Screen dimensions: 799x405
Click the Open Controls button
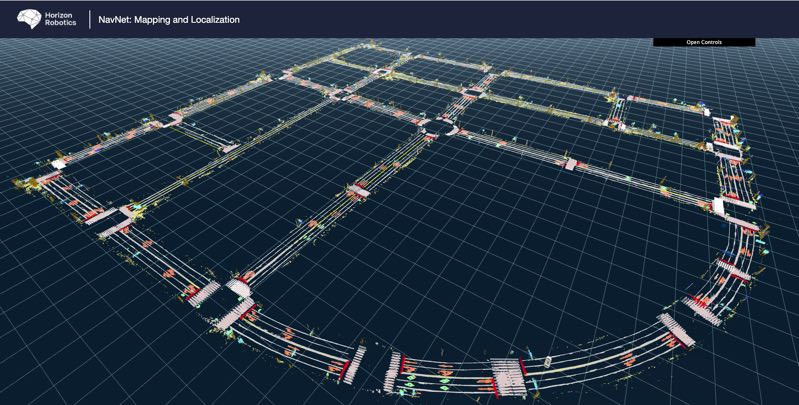[704, 42]
